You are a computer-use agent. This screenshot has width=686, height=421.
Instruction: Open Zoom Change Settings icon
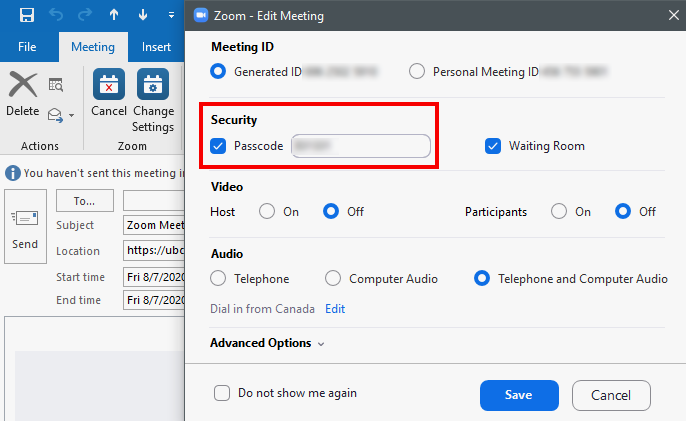point(153,85)
